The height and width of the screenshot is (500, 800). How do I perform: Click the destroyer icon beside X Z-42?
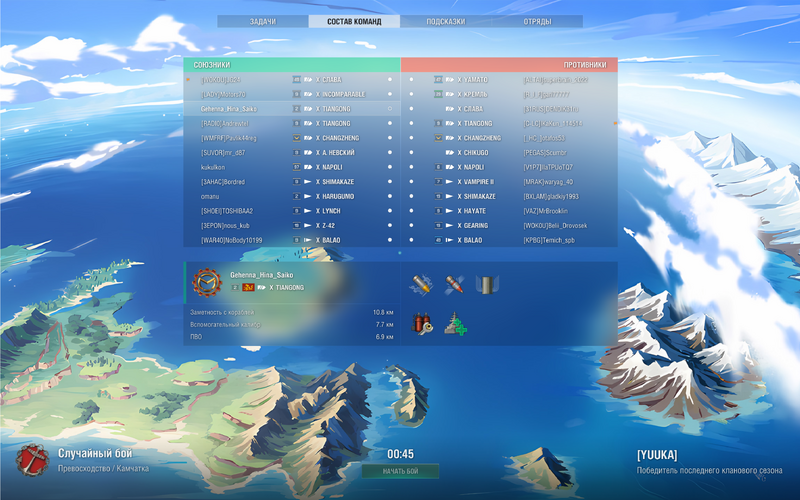click(x=308, y=226)
